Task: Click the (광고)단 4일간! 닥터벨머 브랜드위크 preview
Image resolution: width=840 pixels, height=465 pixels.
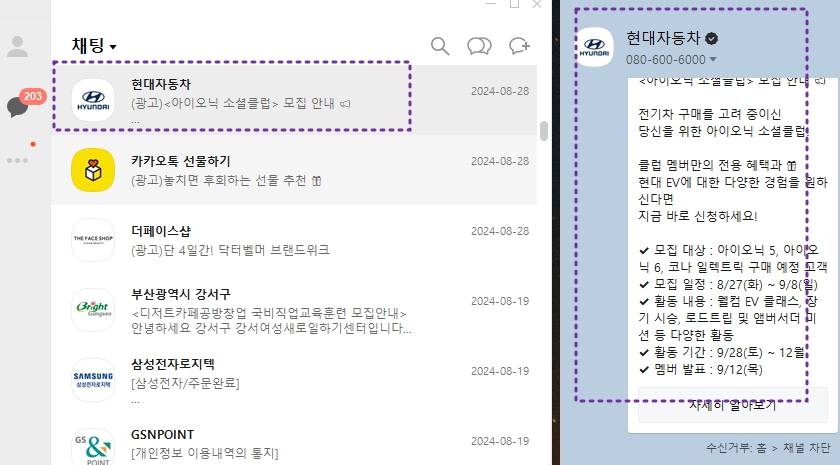Action: pos(230,250)
